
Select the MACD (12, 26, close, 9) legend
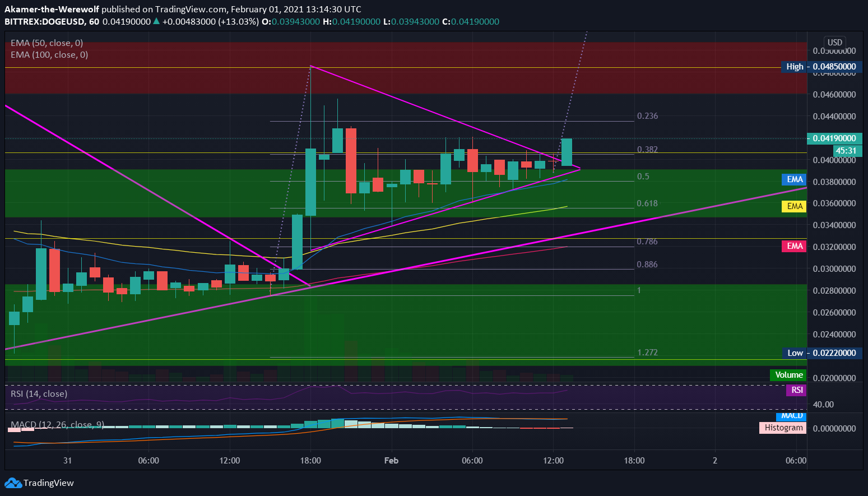pos(57,425)
